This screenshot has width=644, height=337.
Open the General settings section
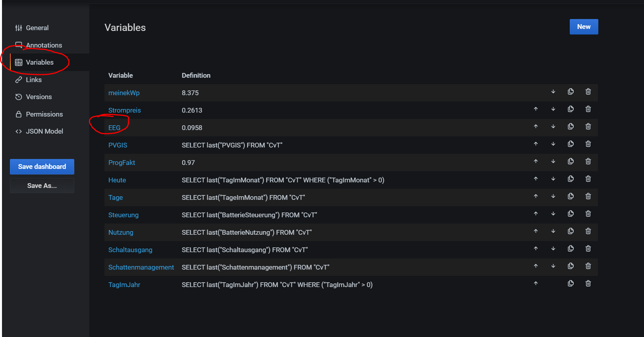coord(37,28)
